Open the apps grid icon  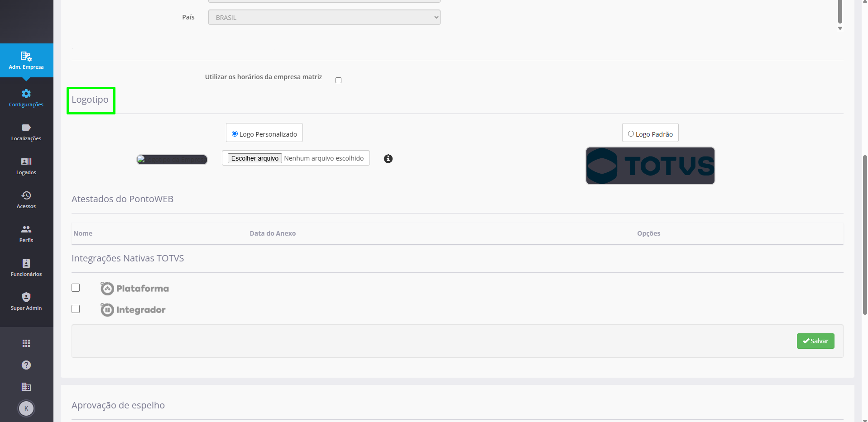coord(26,343)
